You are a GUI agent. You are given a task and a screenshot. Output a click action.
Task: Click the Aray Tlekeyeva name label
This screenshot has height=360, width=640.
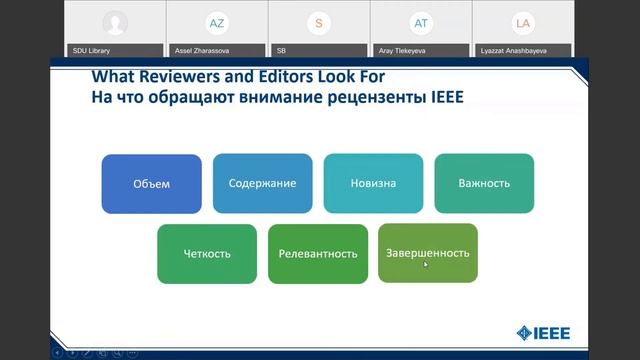coord(421,51)
